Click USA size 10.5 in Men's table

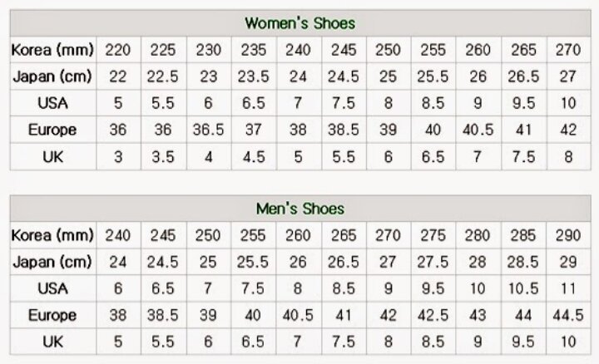click(523, 288)
